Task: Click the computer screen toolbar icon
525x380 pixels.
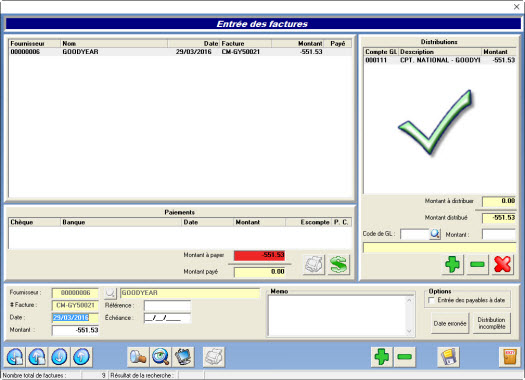Action: [183, 357]
